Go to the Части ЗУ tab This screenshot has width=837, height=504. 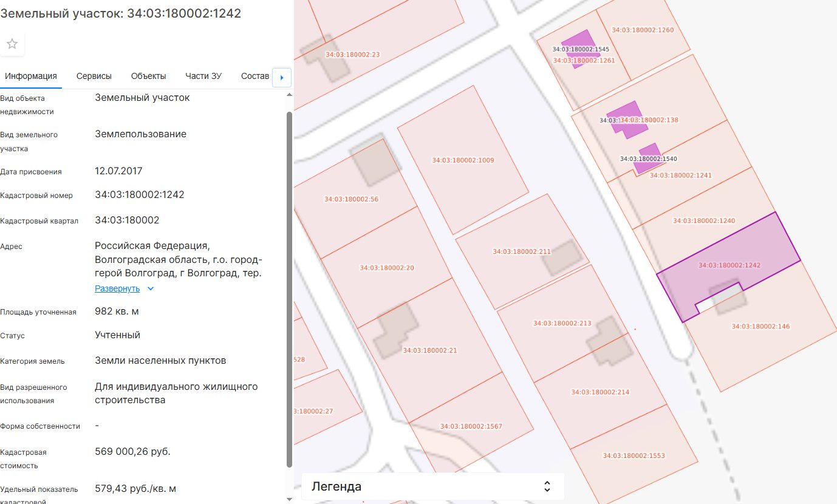[x=203, y=76]
